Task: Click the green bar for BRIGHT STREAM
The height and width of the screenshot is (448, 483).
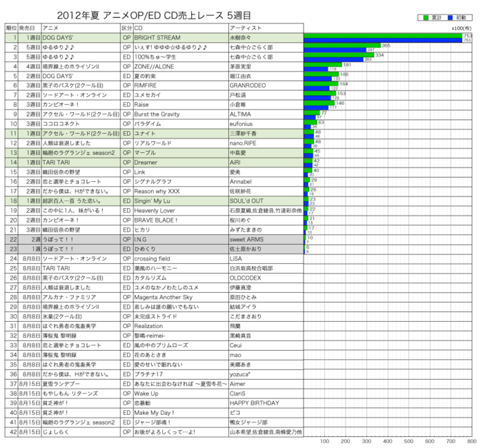Action: coord(383,36)
